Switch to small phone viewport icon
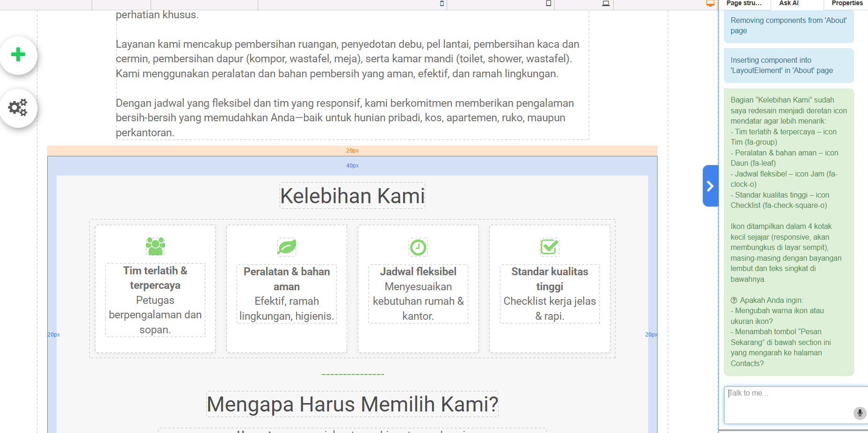This screenshot has width=868, height=433. [442, 4]
